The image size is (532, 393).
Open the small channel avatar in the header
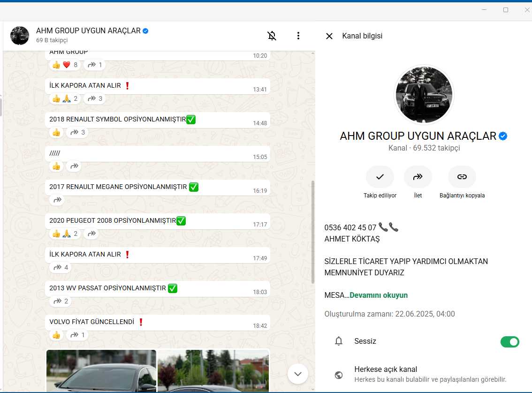click(20, 36)
